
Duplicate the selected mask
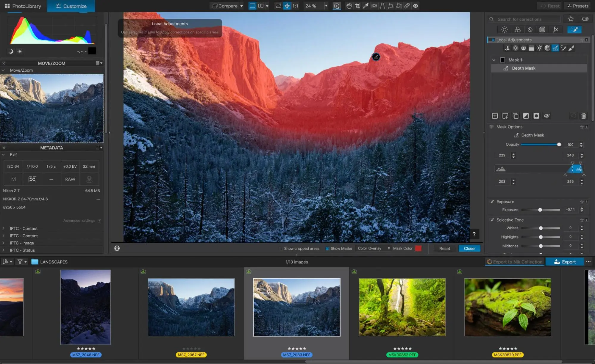tap(516, 116)
